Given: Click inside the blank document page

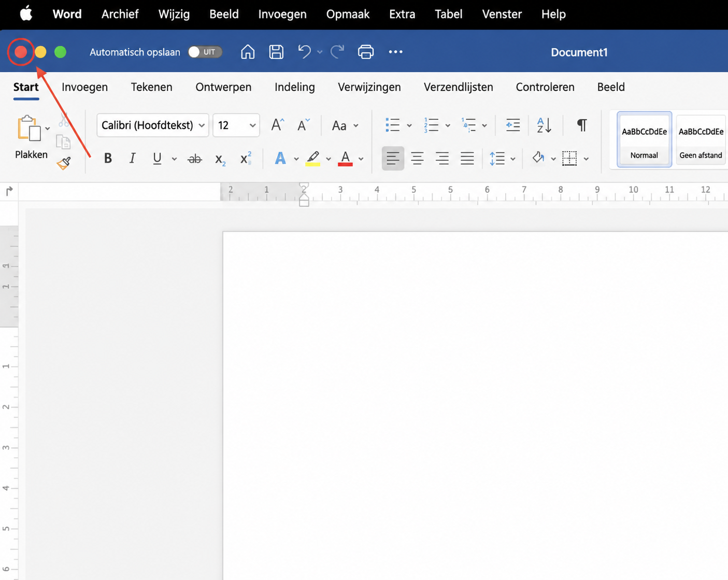Looking at the screenshot, I should pyautogui.click(x=475, y=405).
